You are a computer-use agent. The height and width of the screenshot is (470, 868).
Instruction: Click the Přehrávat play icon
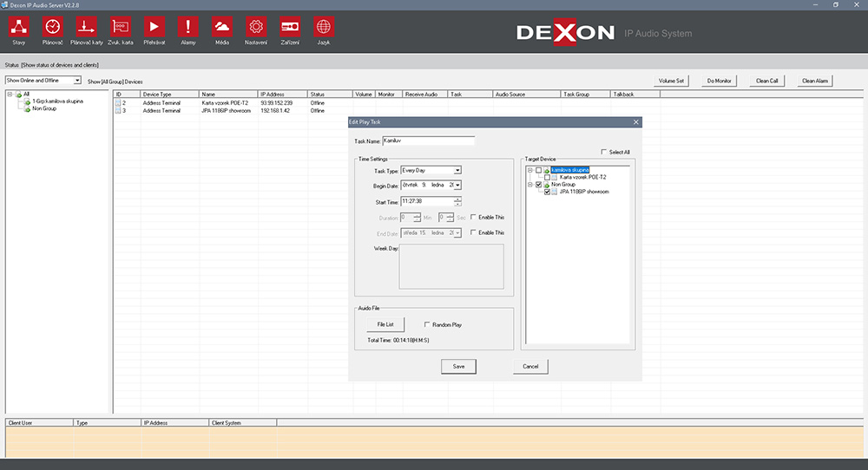[154, 27]
